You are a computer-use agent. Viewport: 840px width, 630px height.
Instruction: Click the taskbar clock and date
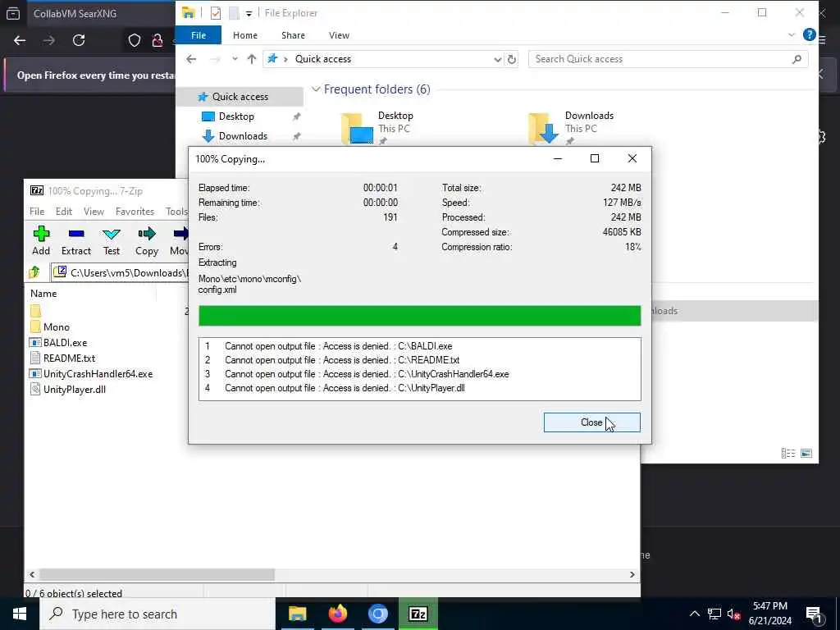(x=769, y=614)
